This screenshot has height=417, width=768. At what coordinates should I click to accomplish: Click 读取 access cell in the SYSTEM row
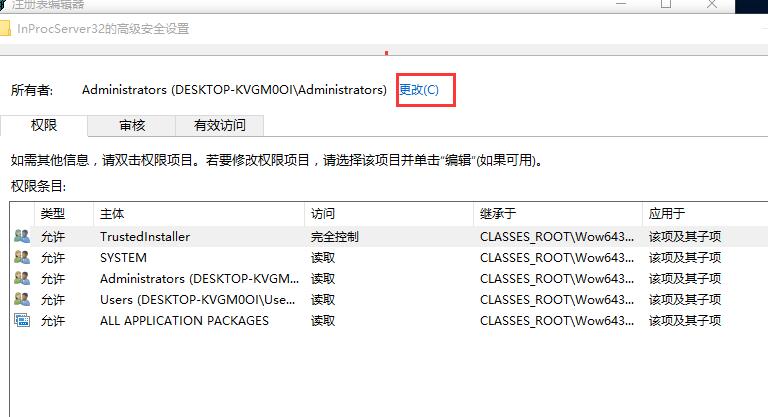pyautogui.click(x=323, y=258)
